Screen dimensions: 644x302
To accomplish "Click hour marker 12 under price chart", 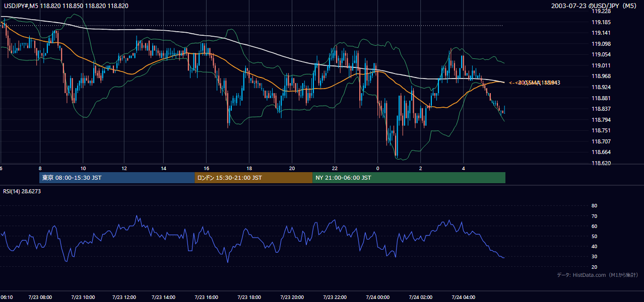I will (123, 168).
